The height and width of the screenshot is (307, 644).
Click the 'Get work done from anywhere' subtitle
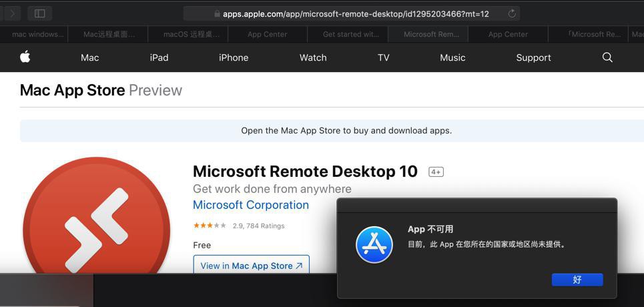pos(272,189)
